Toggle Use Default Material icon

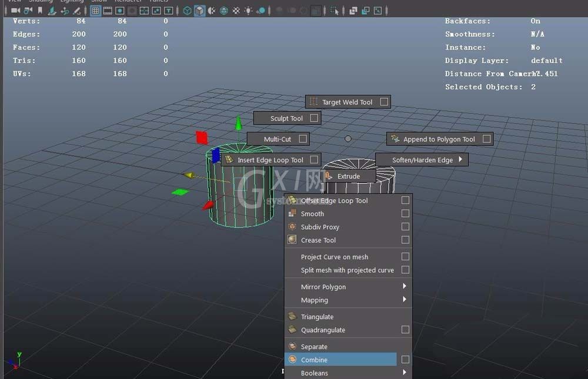pos(212,11)
